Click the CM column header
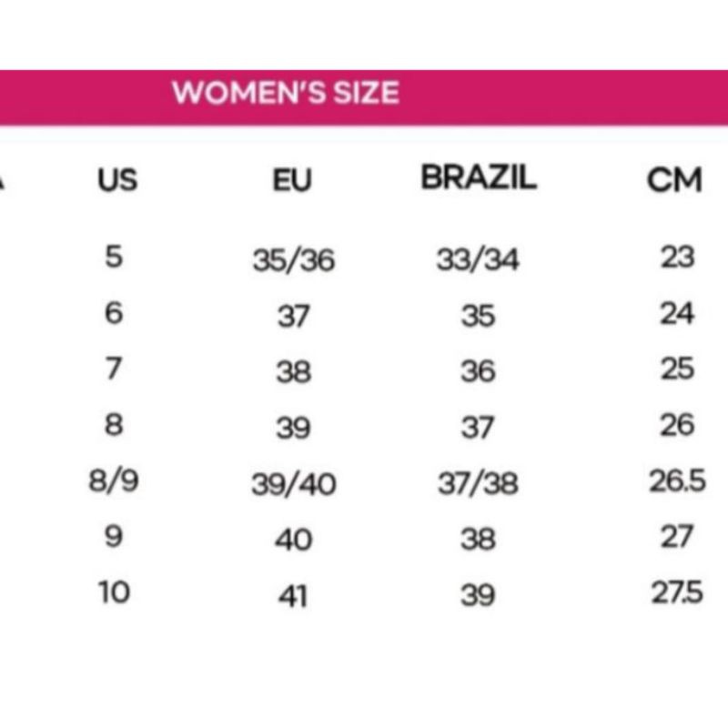The height and width of the screenshot is (728, 728). [x=674, y=180]
